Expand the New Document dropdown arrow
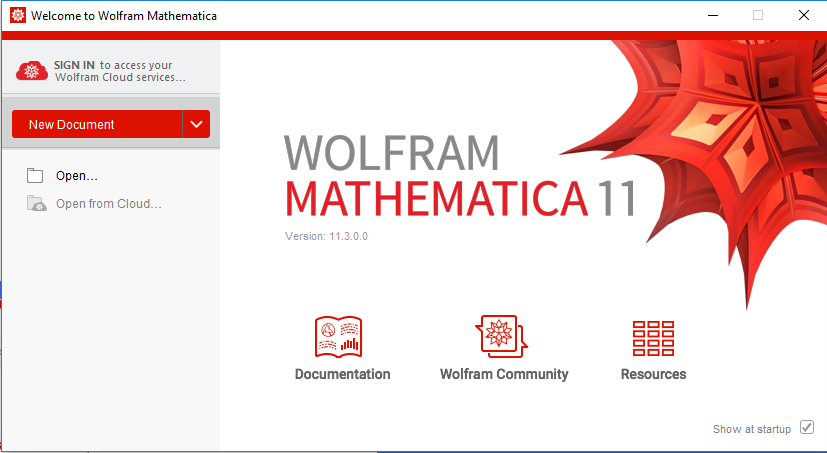Screen dimensions: 827x453 pos(196,124)
